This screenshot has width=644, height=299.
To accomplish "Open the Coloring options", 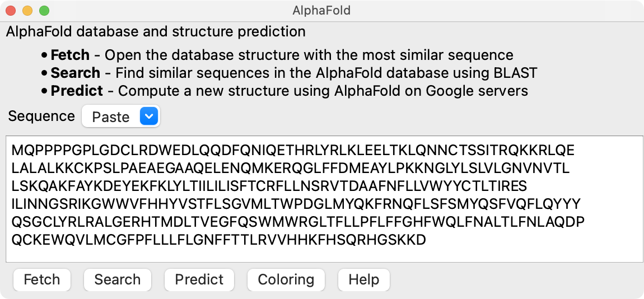I will [x=286, y=279].
